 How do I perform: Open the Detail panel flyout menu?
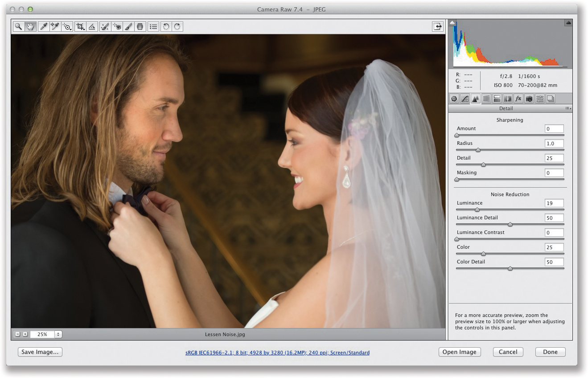[x=568, y=108]
